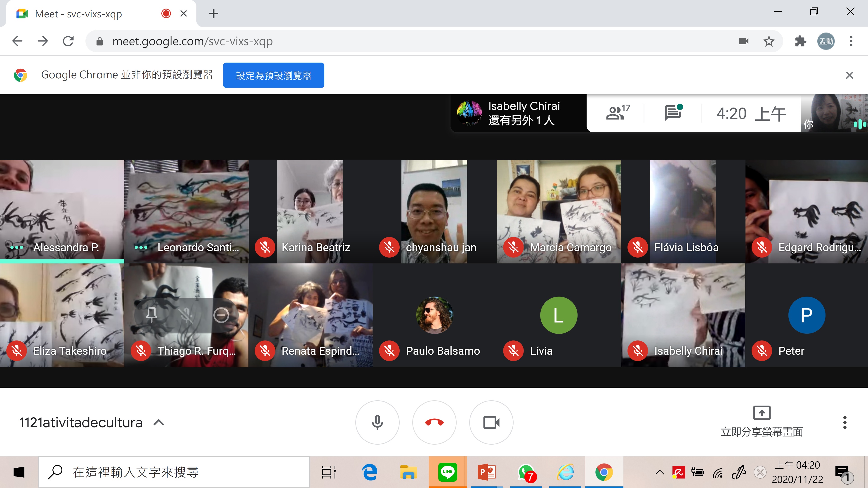Remove Thiago from the call via the minus icon
The height and width of the screenshot is (488, 868).
[x=221, y=315]
